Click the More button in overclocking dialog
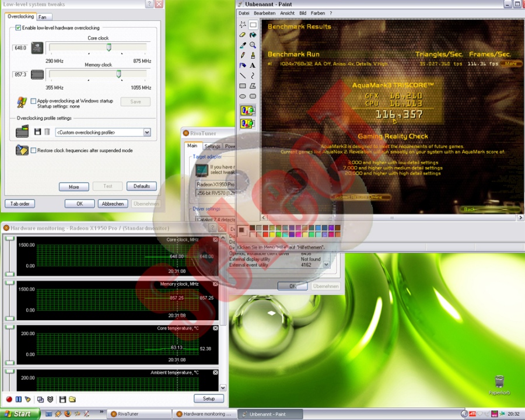Image resolution: width=525 pixels, height=420 pixels. [x=74, y=187]
